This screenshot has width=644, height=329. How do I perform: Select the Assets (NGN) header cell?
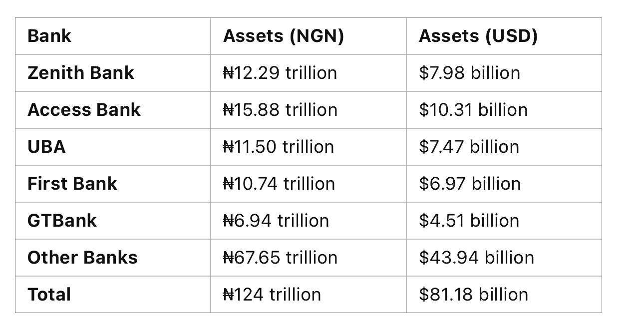283,36
